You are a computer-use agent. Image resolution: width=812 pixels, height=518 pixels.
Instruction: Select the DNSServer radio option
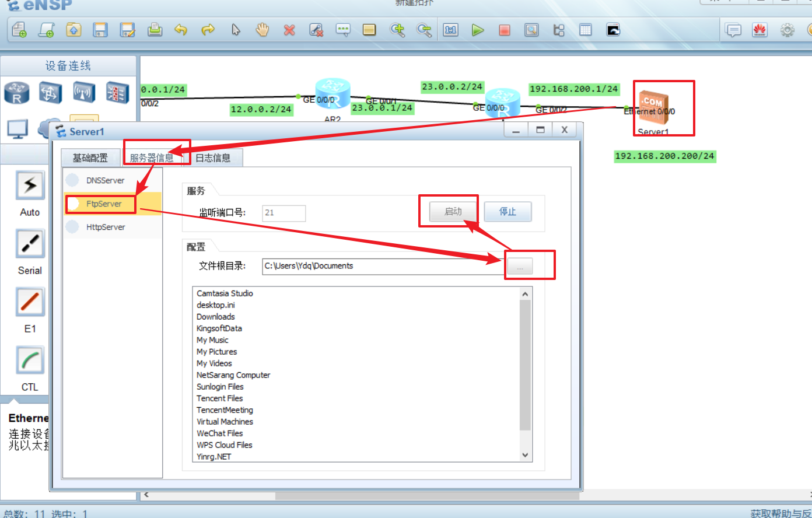pos(73,180)
